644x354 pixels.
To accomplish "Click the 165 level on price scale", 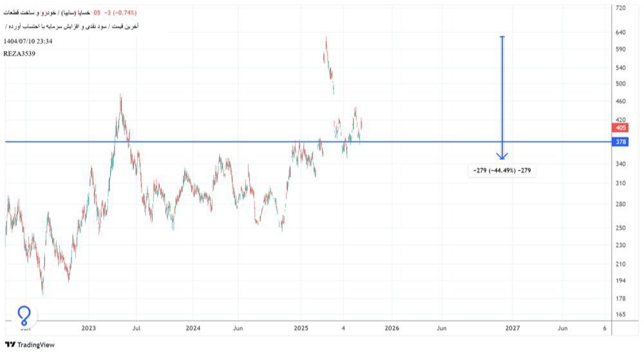I will [621, 314].
